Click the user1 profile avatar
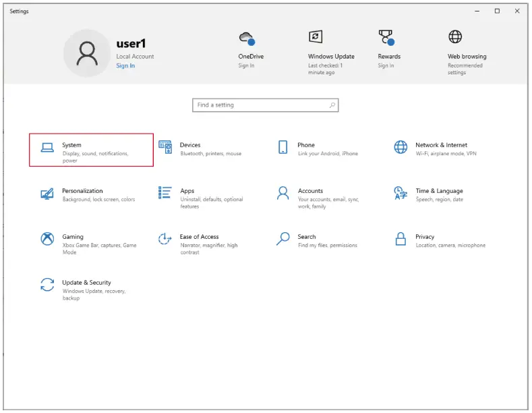The height and width of the screenshot is (413, 532). 87,53
